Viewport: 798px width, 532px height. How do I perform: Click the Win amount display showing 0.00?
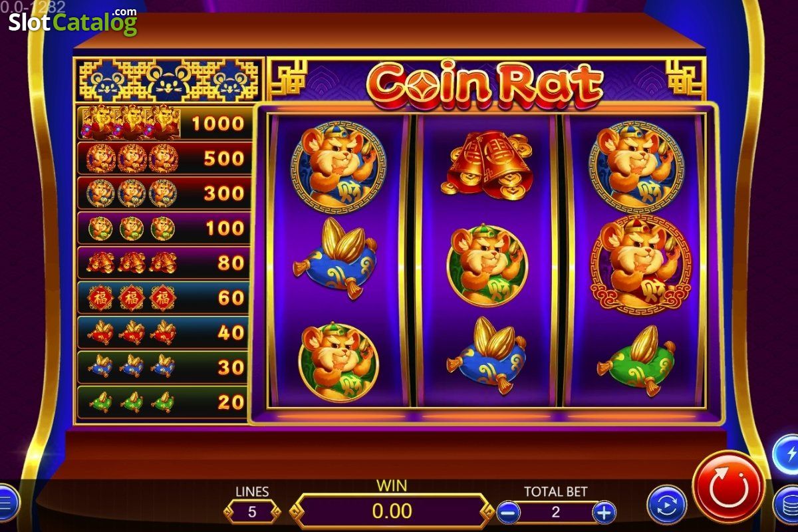[392, 511]
